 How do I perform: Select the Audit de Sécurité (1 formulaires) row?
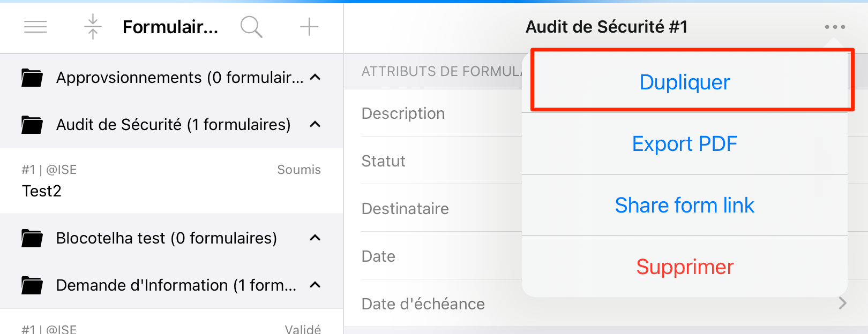click(171, 125)
